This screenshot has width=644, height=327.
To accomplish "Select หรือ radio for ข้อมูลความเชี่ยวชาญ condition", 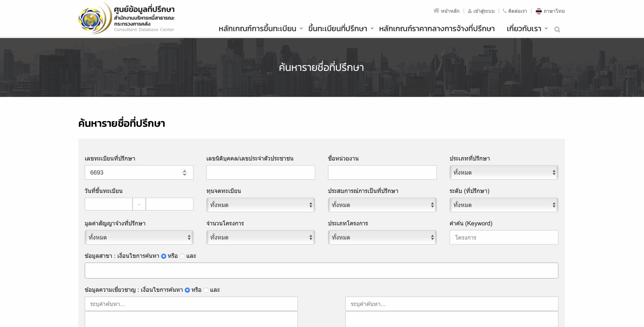I will tap(187, 290).
